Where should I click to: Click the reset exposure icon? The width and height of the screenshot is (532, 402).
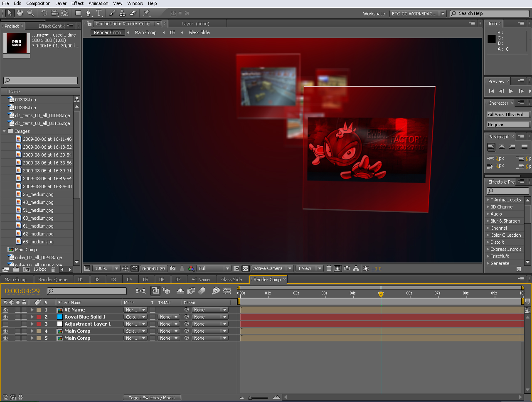(366, 269)
